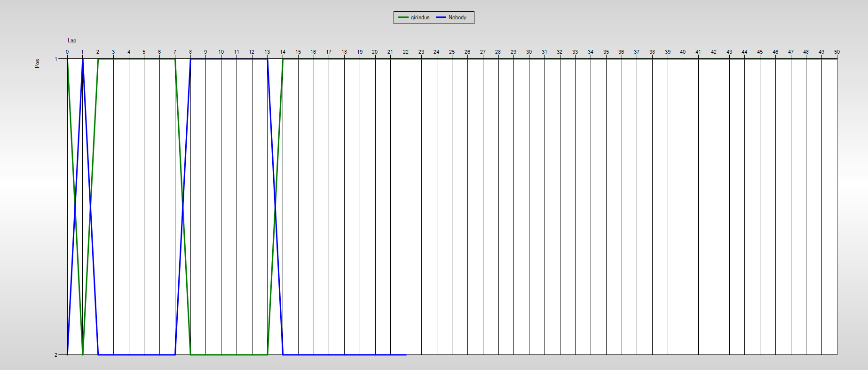Click the final lap 50 label

837,52
